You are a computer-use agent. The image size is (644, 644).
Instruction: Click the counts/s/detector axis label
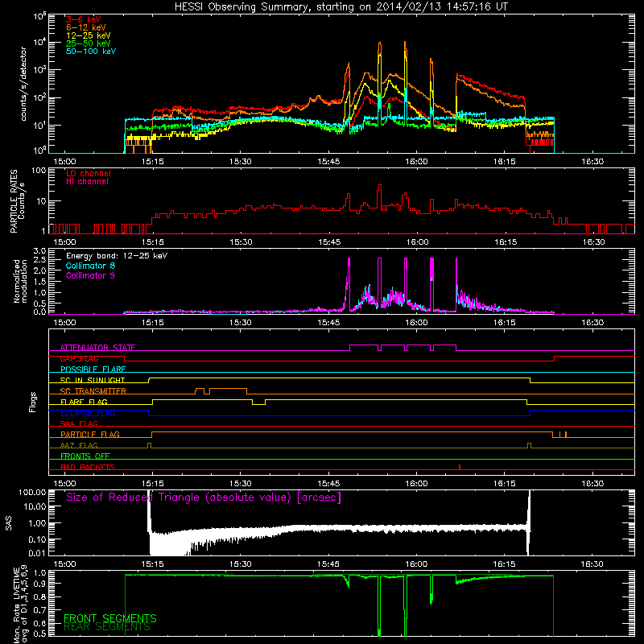[23, 84]
